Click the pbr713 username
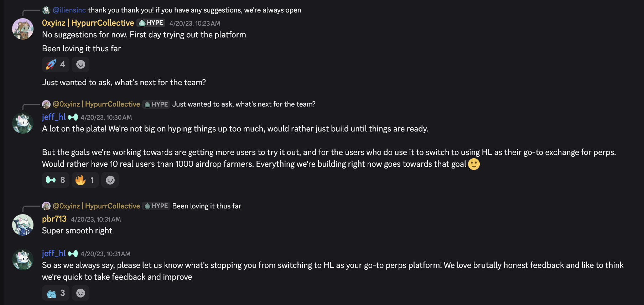Image resolution: width=644 pixels, height=305 pixels. pos(54,219)
